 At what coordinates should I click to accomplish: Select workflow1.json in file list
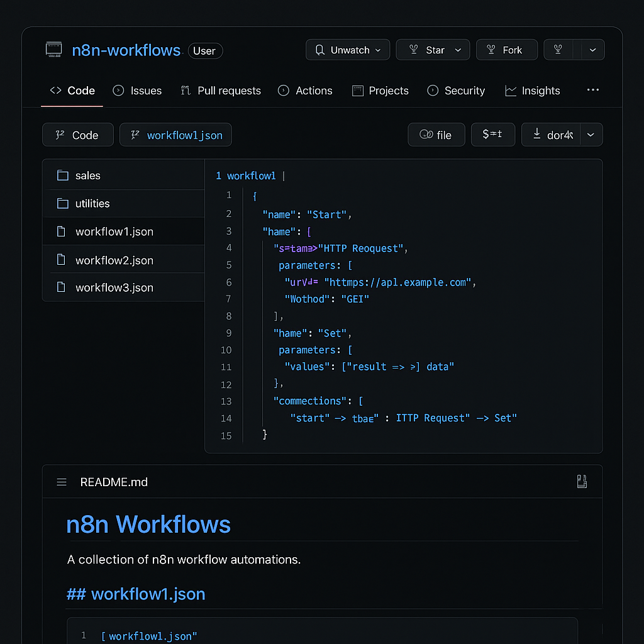(x=124, y=231)
